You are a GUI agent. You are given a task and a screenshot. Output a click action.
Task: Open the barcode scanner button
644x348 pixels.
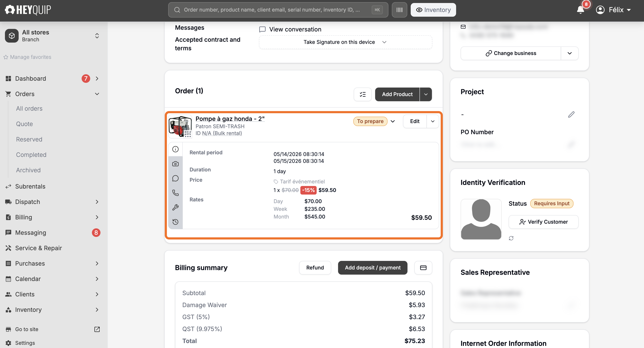[399, 10]
